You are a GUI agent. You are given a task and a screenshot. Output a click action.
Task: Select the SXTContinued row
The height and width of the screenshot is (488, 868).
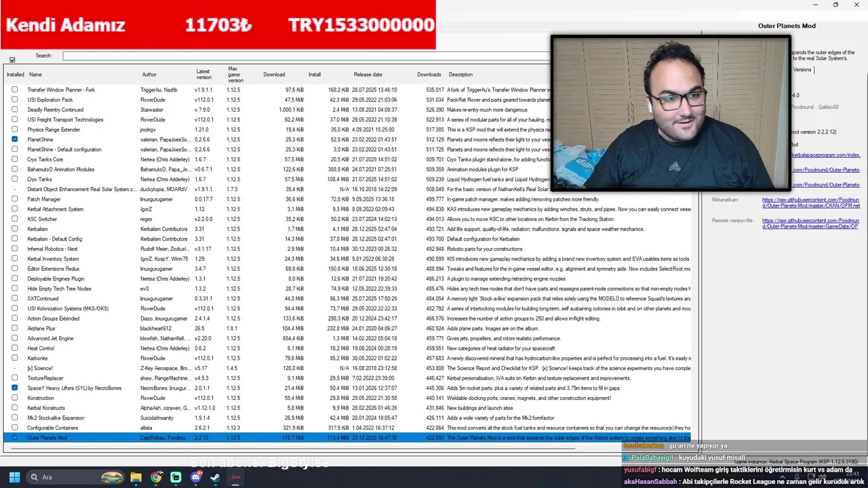point(349,298)
